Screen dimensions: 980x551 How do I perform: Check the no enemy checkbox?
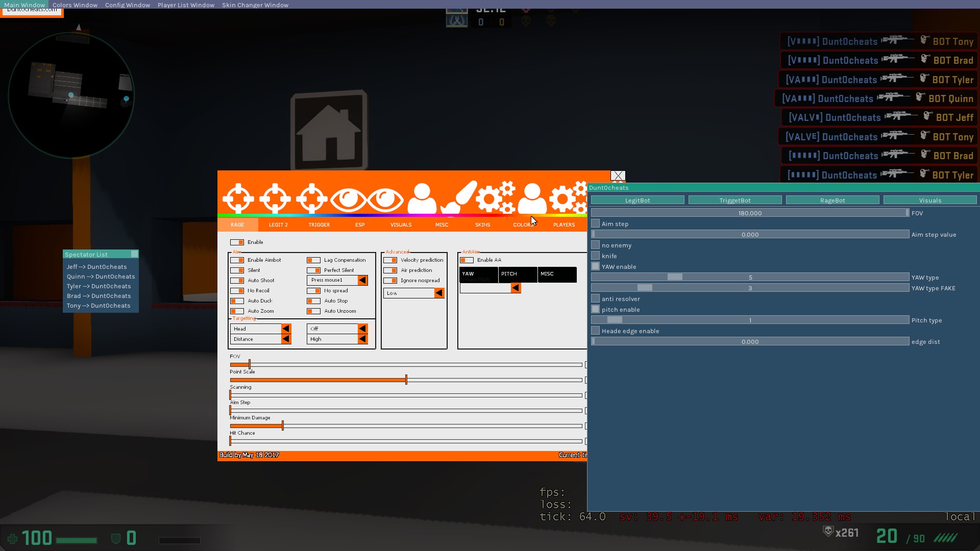[x=595, y=245]
